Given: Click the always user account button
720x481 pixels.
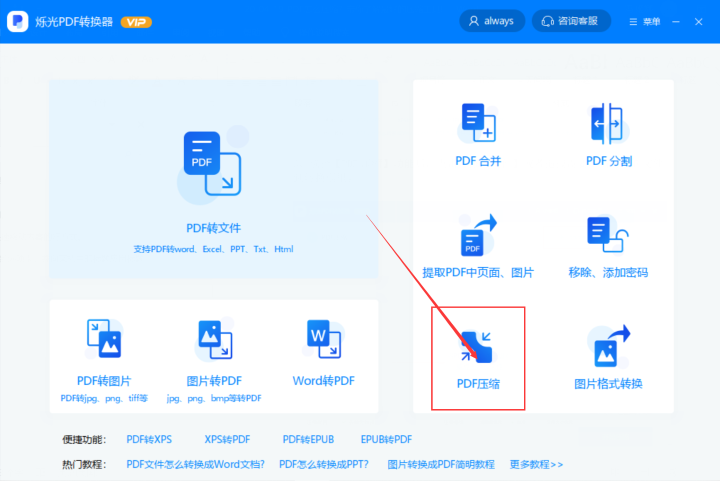Looking at the screenshot, I should click(492, 21).
